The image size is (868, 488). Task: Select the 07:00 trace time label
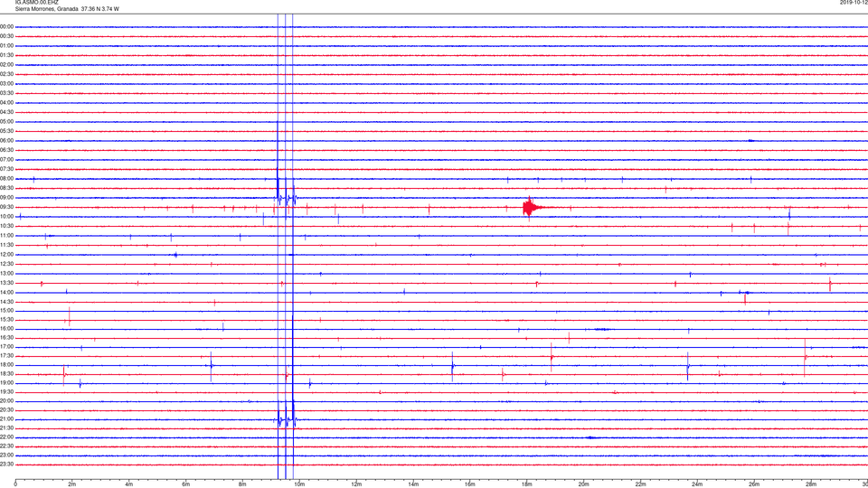coord(6,159)
